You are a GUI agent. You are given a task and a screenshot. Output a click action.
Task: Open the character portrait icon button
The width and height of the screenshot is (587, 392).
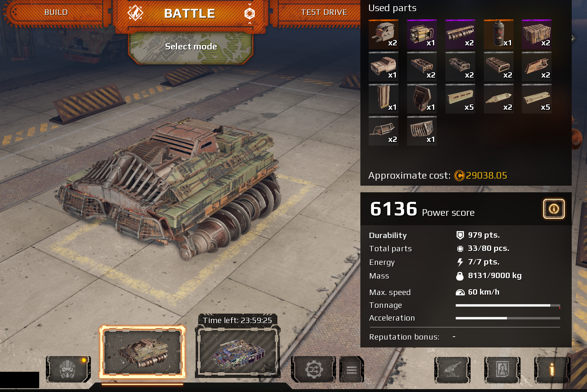(x=502, y=370)
